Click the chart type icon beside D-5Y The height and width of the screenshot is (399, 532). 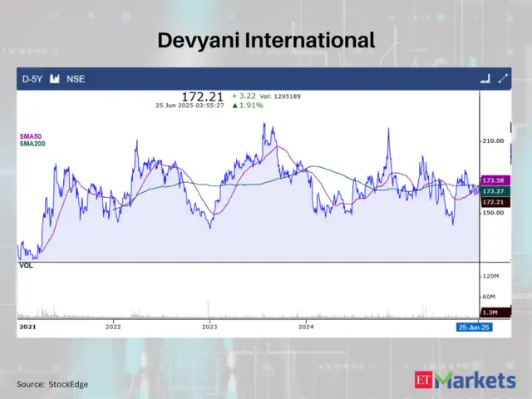tap(55, 79)
